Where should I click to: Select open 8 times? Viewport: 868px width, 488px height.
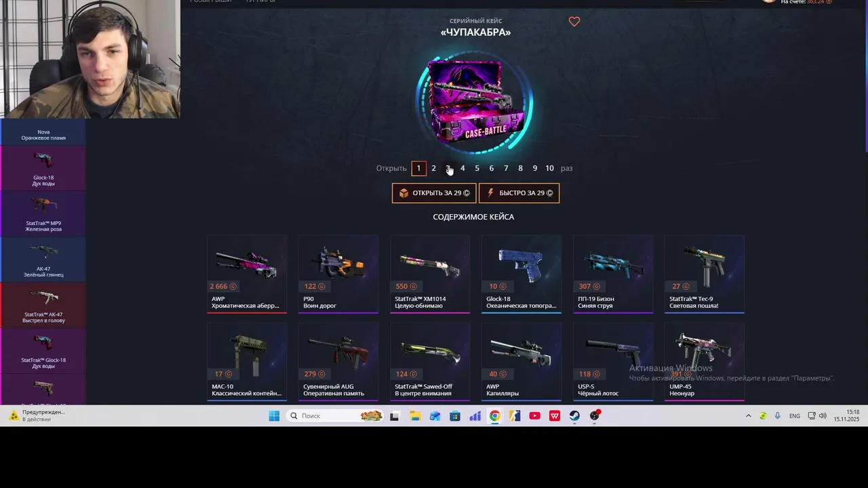(520, 168)
